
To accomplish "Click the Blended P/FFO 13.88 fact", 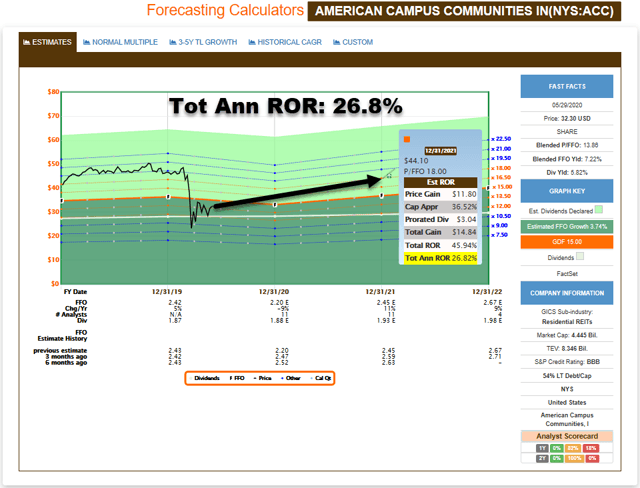I will [x=567, y=145].
